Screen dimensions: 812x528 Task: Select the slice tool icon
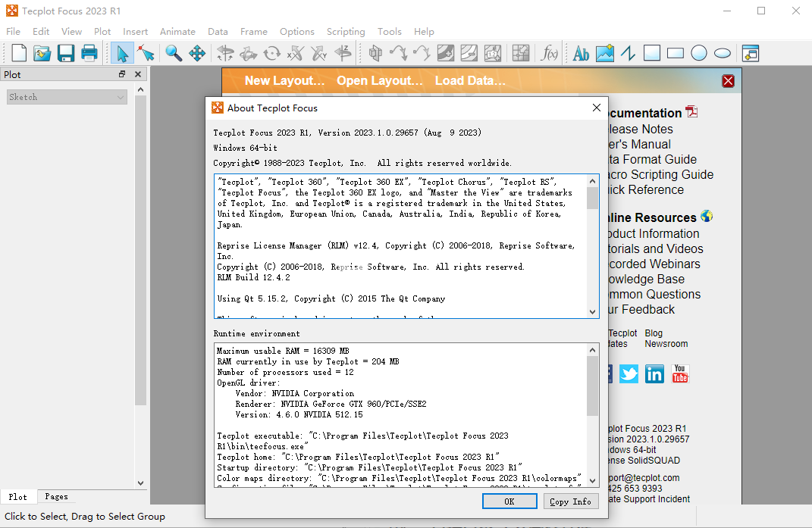click(375, 53)
